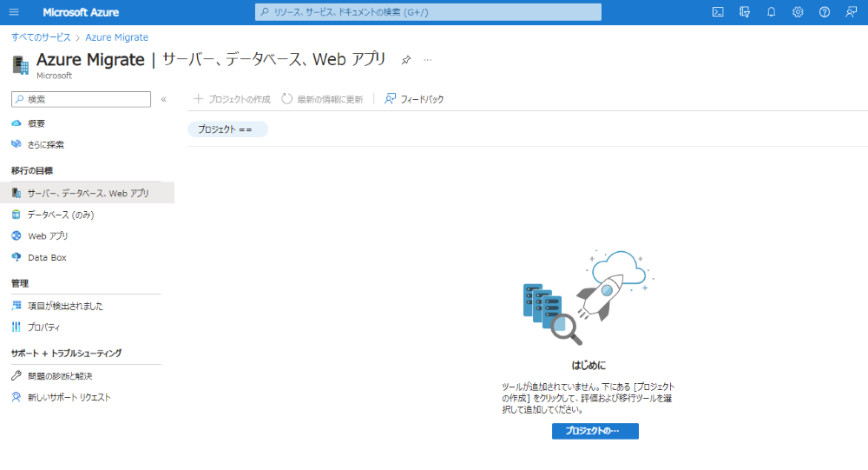This screenshot has width=868, height=470.
Task: Show notifications bell panel
Action: point(771,12)
